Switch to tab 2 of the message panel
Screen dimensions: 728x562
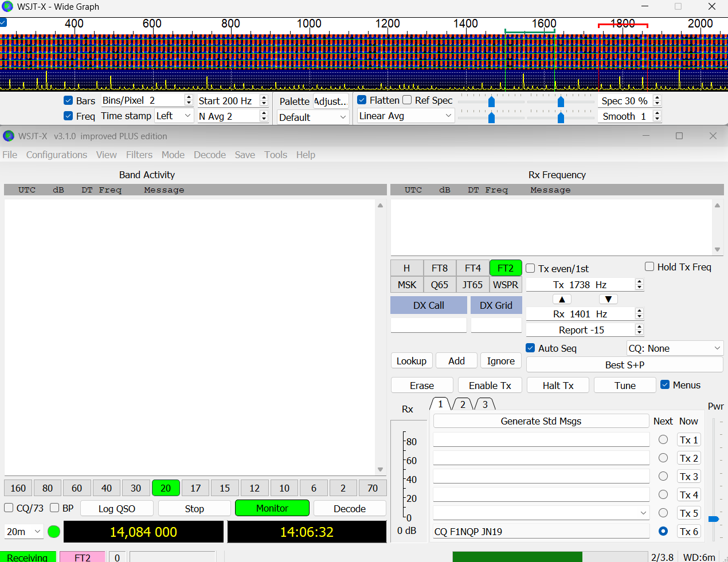tap(463, 404)
